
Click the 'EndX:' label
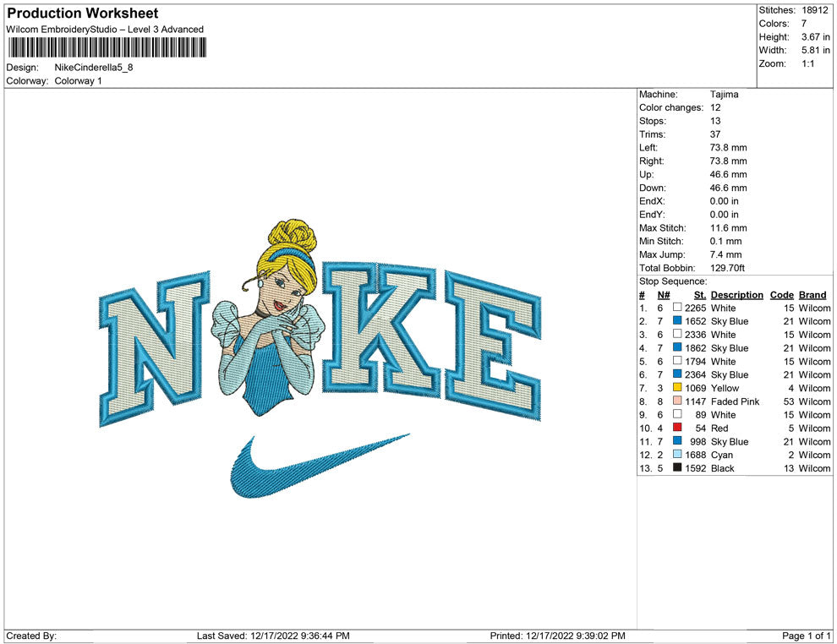coord(653,201)
